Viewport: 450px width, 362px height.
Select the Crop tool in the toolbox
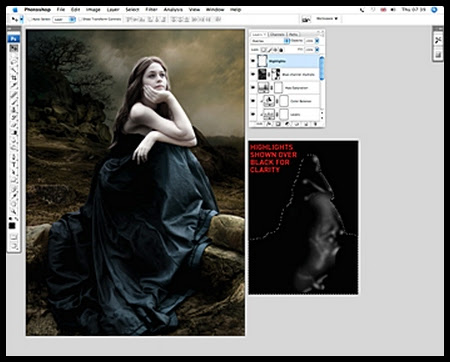[x=14, y=77]
